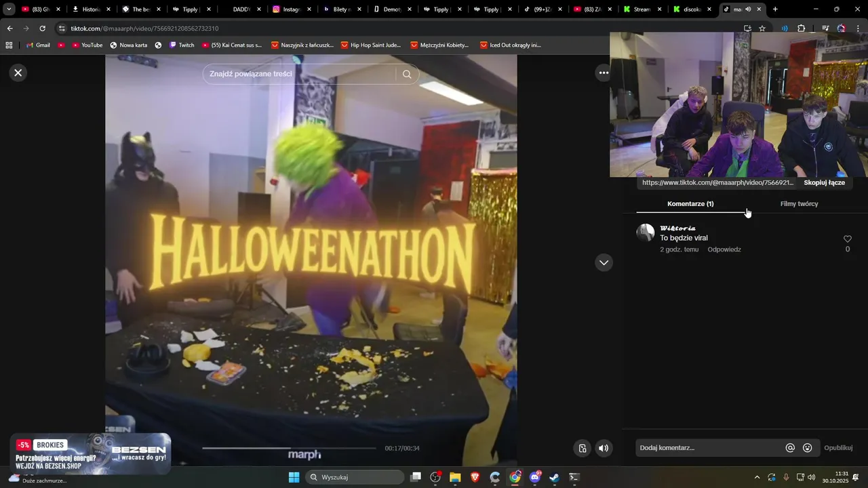The width and height of the screenshot is (868, 488).
Task: Open the Apps grid in bookmarks bar
Action: (9, 45)
